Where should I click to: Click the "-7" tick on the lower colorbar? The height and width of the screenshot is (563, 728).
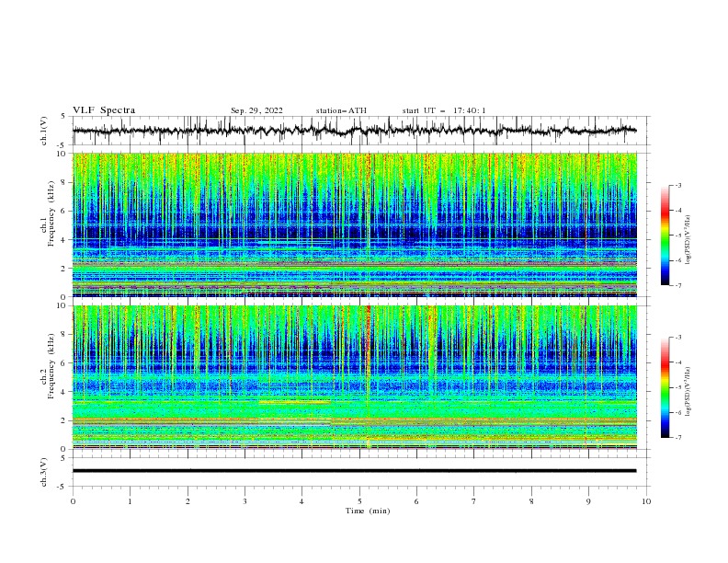(x=677, y=438)
